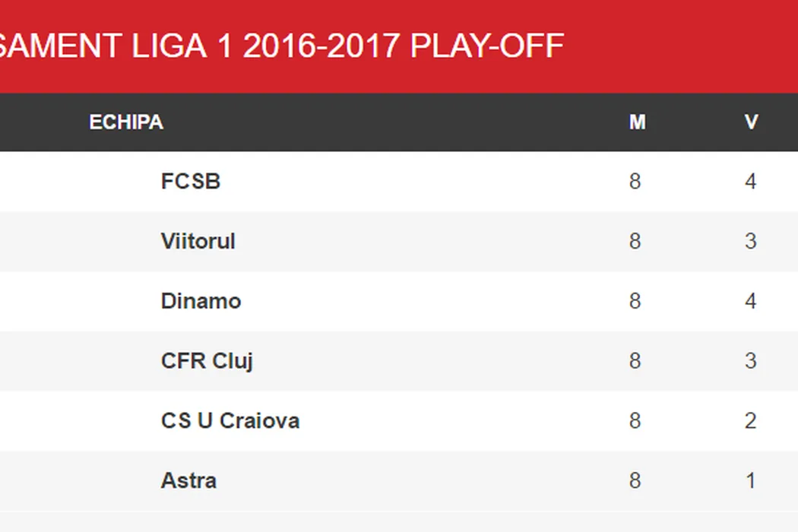Screen dimensions: 798x532
Task: Click FCSB's matches played value
Action: tap(635, 182)
